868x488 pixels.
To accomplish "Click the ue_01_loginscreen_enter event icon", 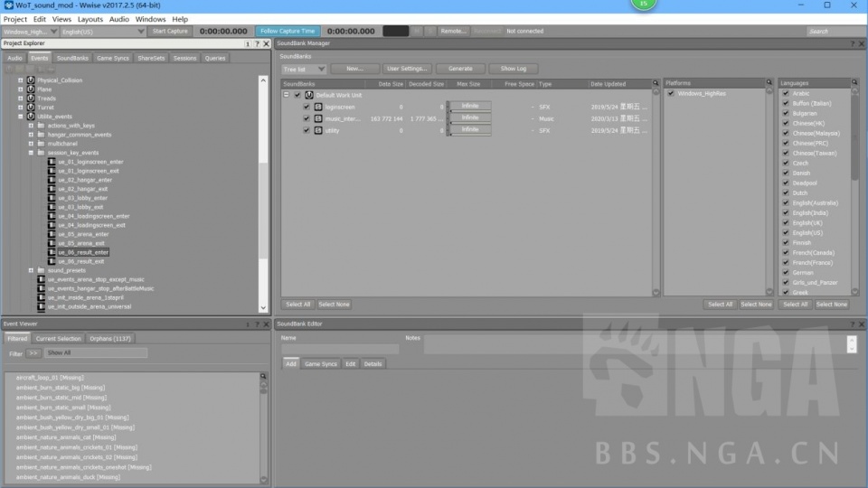I will tap(52, 162).
